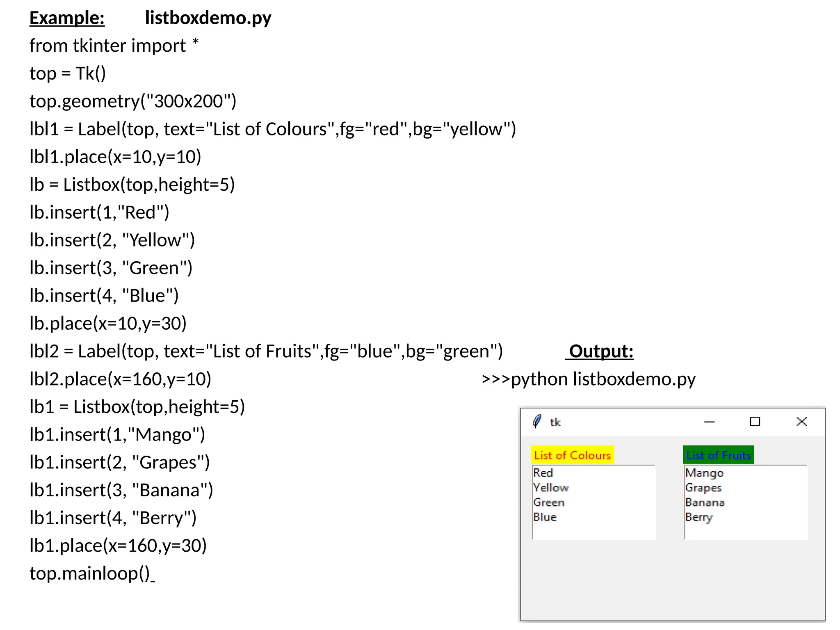Click the >>>python listboxdemo.py command text
The width and height of the screenshot is (840, 630).
(589, 379)
